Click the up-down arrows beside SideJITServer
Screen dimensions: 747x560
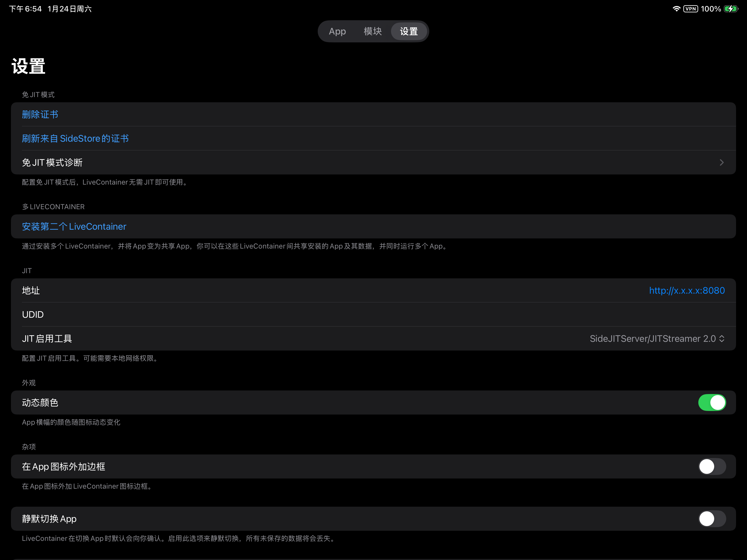coord(722,339)
